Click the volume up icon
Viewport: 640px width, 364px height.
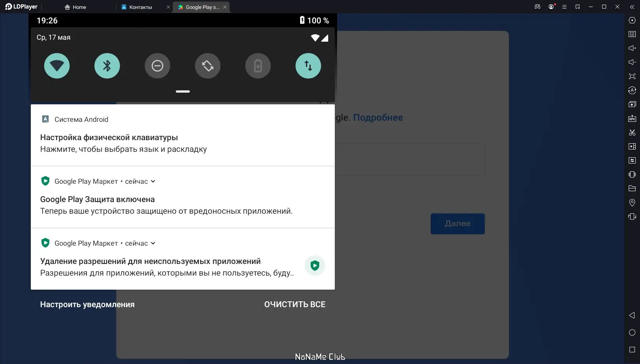[x=632, y=48]
